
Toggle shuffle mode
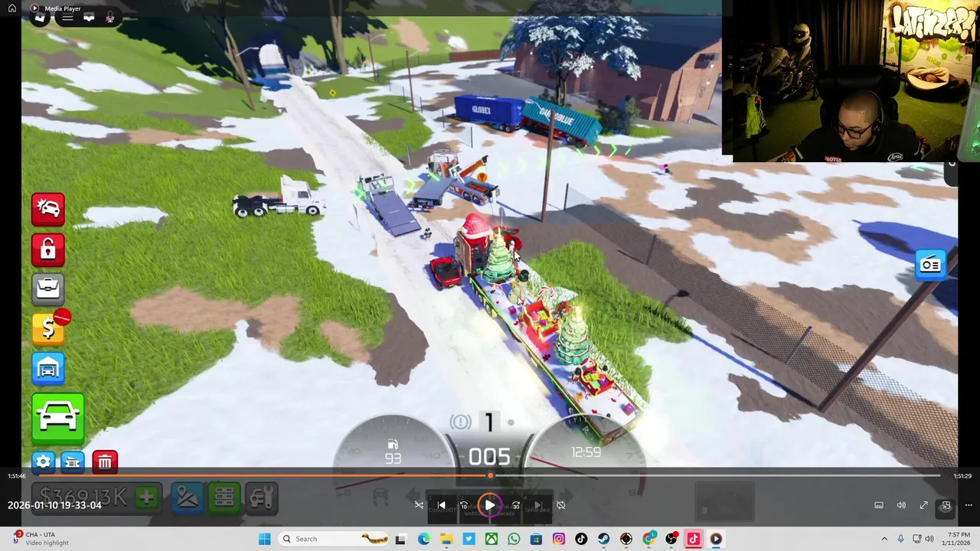point(419,505)
